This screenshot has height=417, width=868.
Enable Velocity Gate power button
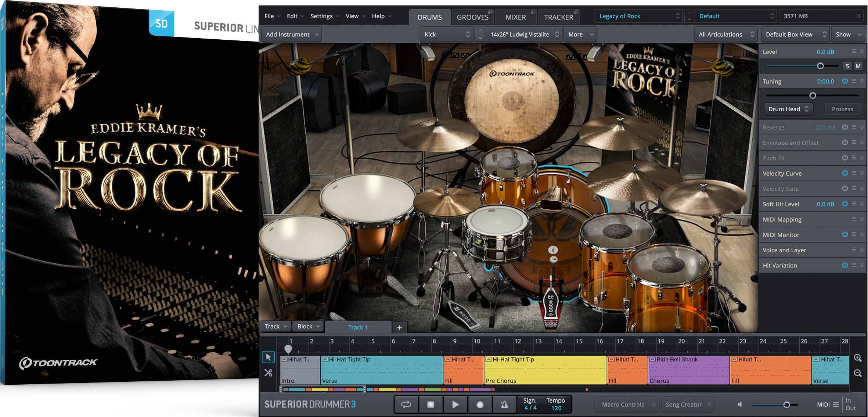point(845,188)
